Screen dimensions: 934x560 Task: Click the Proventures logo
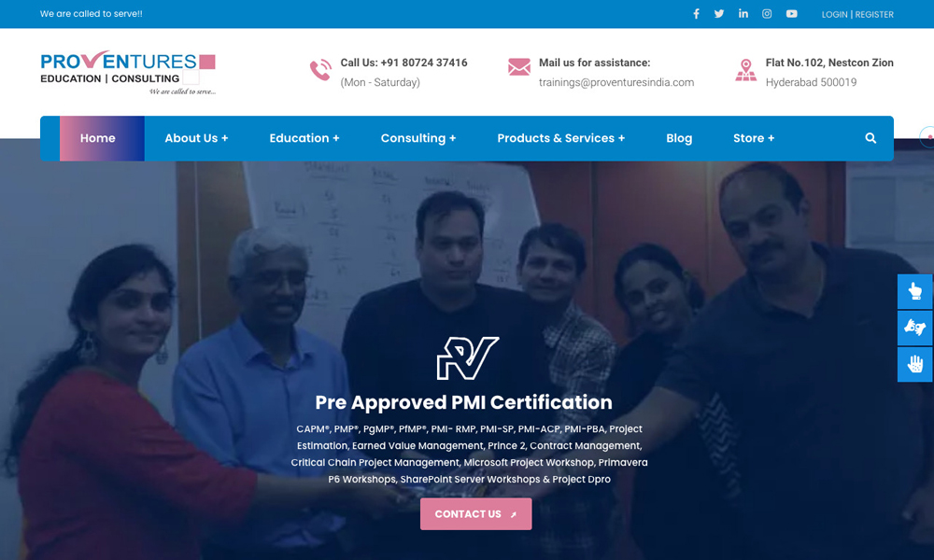(x=128, y=73)
